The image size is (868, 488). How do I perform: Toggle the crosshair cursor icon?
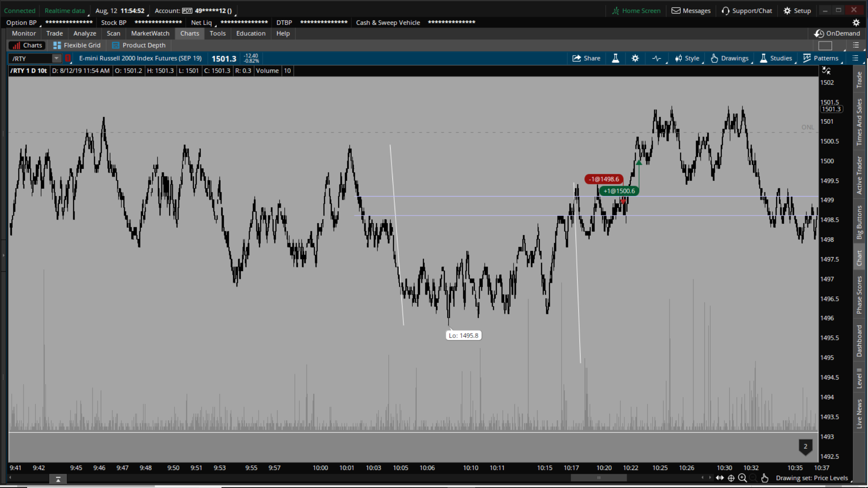click(731, 478)
